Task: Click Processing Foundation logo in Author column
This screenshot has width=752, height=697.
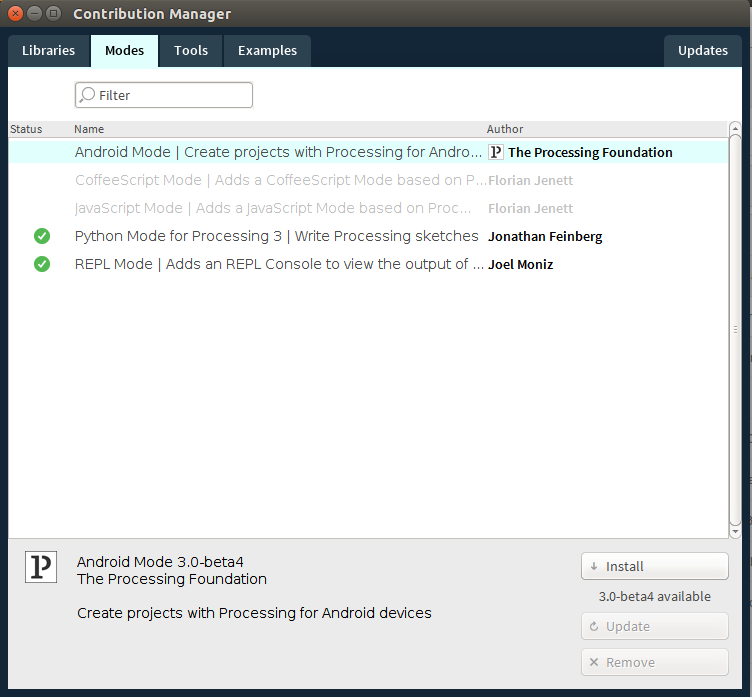Action: click(495, 152)
